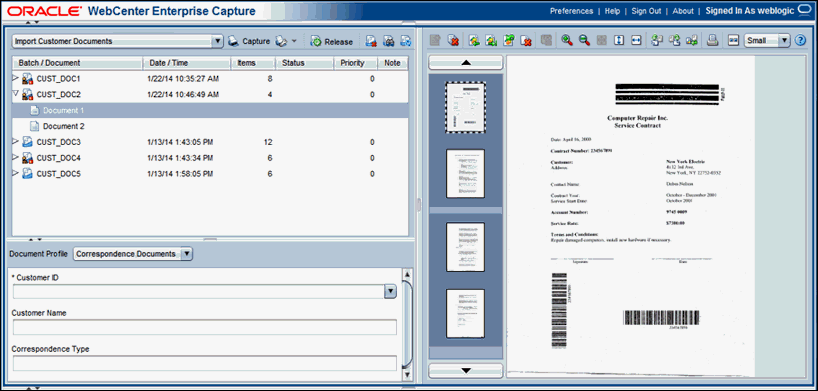
Task: Sort by the Priority column header
Action: [x=355, y=63]
